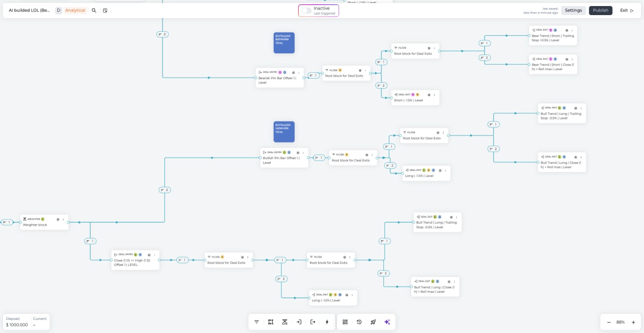Click the rocket icon in bottom toolbar
Screen dimensions: 644x333
point(373,321)
